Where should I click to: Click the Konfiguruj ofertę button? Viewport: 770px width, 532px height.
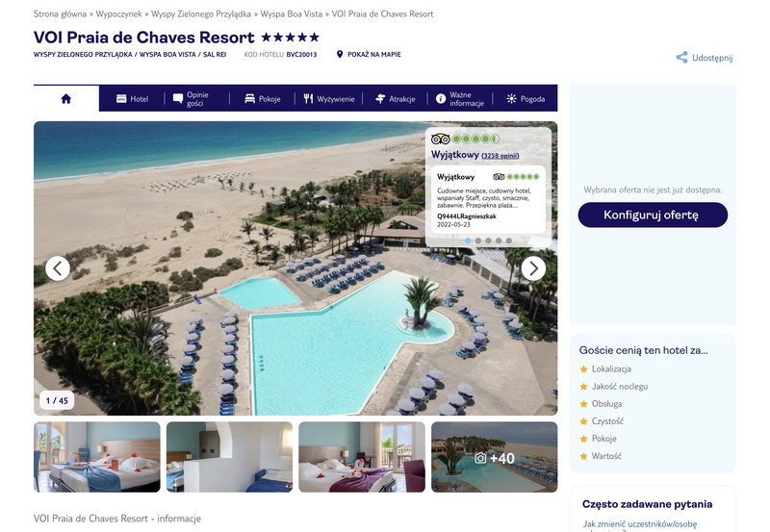click(x=653, y=215)
